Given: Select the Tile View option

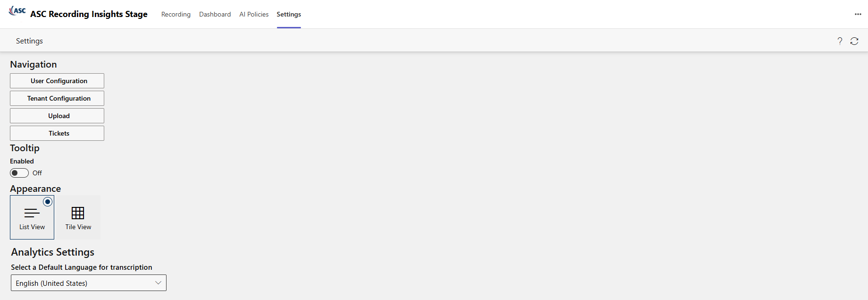Looking at the screenshot, I should tap(78, 217).
